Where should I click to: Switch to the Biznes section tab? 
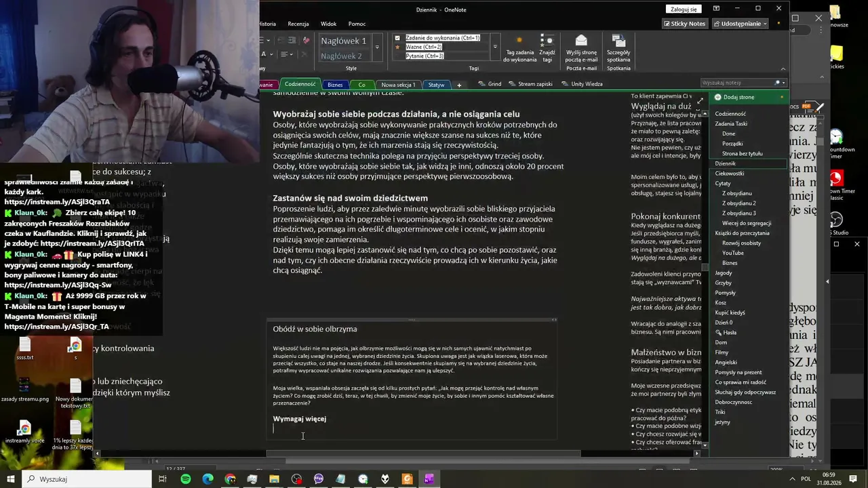click(x=335, y=85)
